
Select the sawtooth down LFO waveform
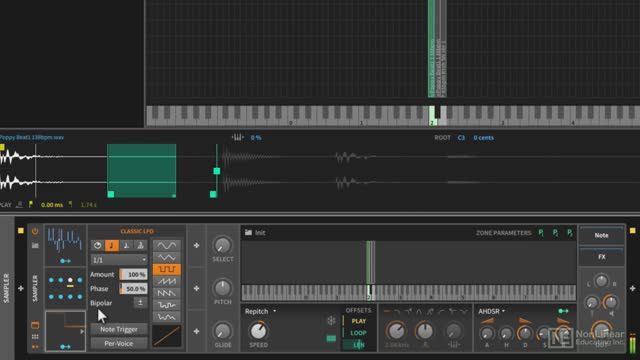(x=167, y=293)
